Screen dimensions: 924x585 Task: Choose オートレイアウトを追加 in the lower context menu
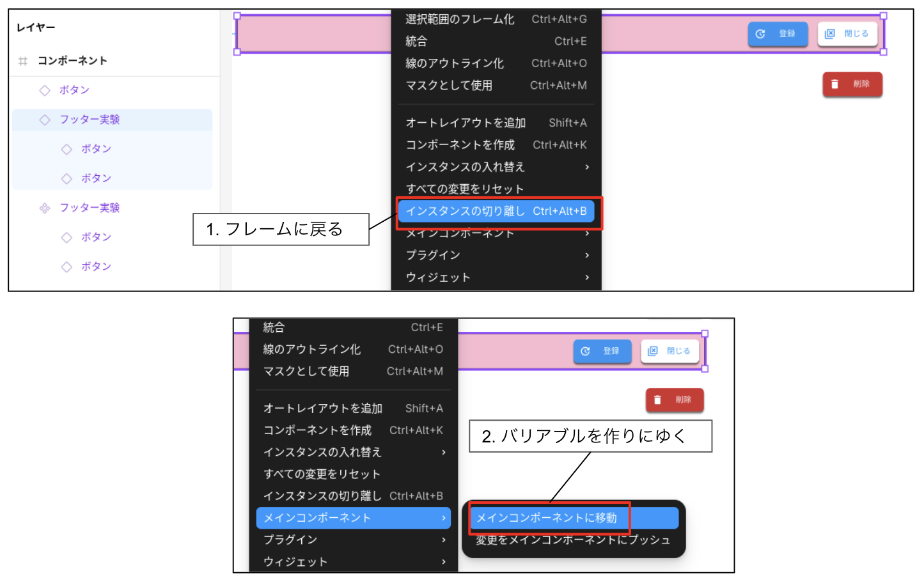tap(354, 409)
